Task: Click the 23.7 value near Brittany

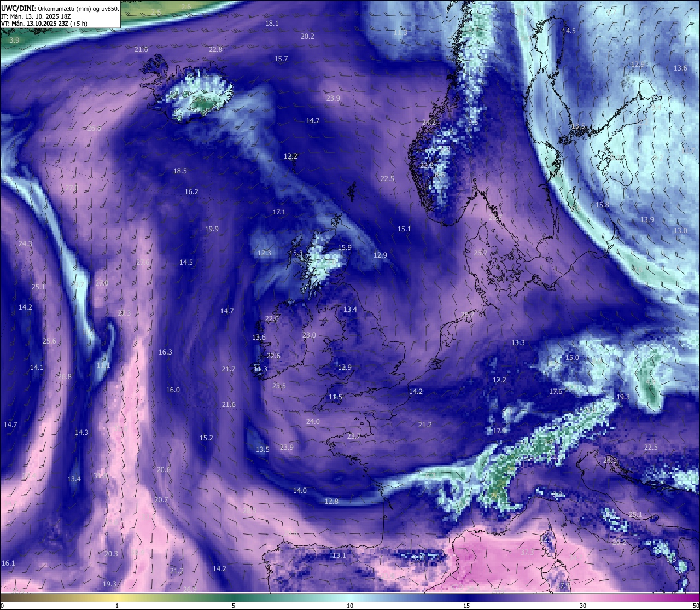Action: (354, 437)
